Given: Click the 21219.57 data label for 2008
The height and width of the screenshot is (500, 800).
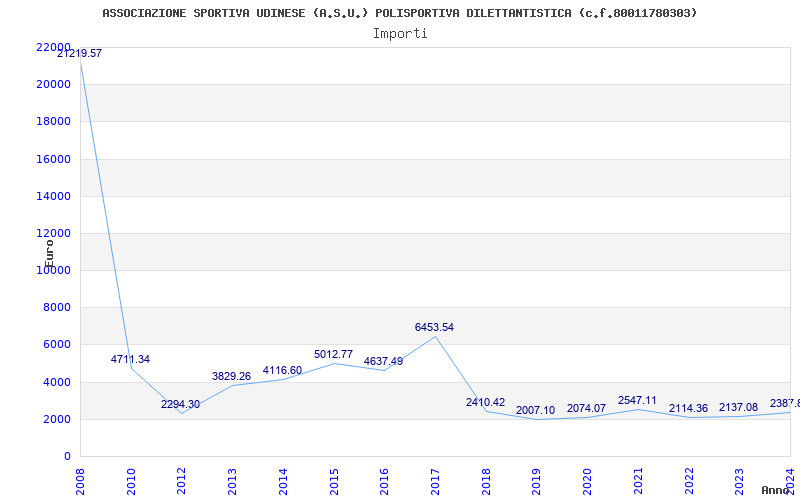Looking at the screenshot, I should click(79, 53).
